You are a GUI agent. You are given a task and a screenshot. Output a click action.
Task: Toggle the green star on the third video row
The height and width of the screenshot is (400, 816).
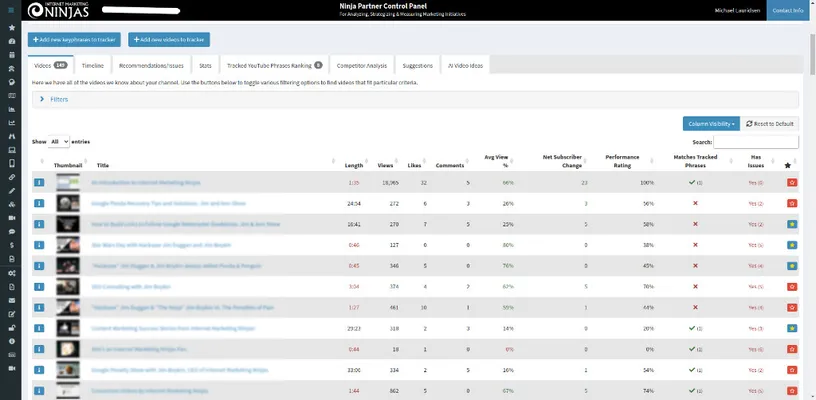(x=792, y=224)
